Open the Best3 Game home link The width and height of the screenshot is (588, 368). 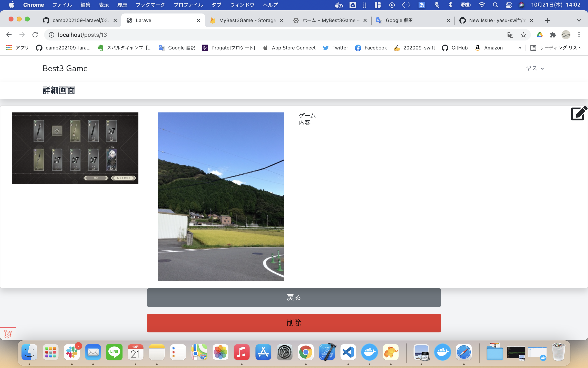point(65,68)
